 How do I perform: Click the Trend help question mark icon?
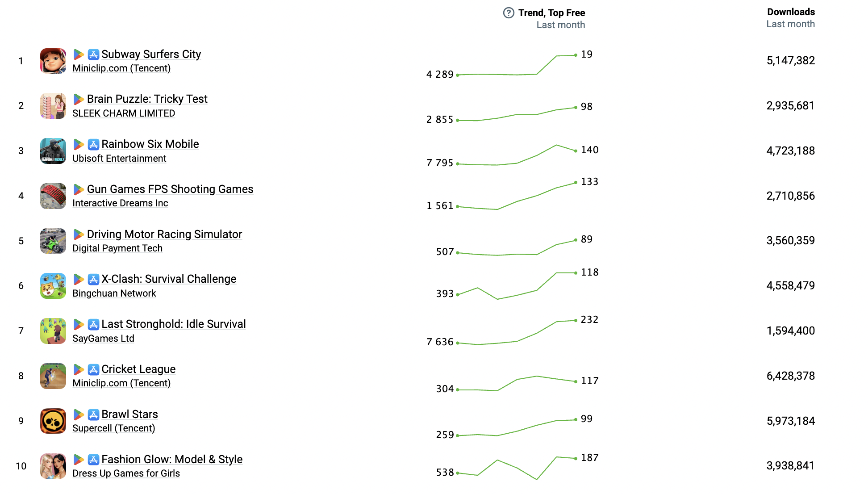[x=509, y=13]
